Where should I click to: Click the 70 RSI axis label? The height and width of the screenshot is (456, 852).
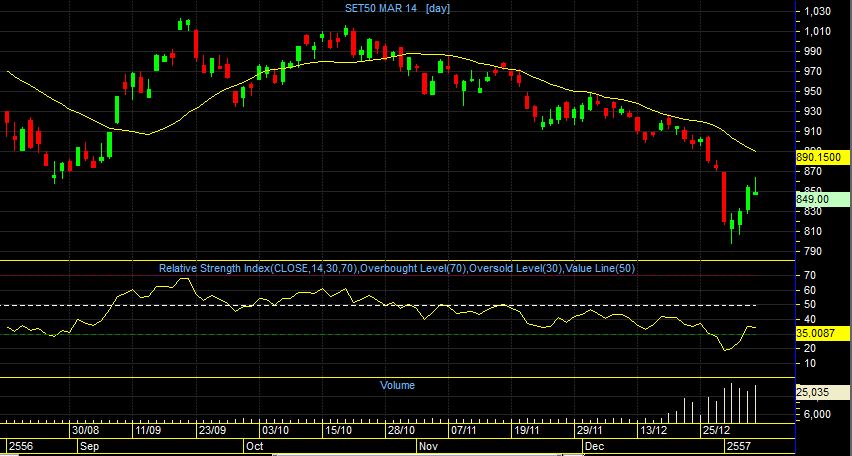coord(810,276)
